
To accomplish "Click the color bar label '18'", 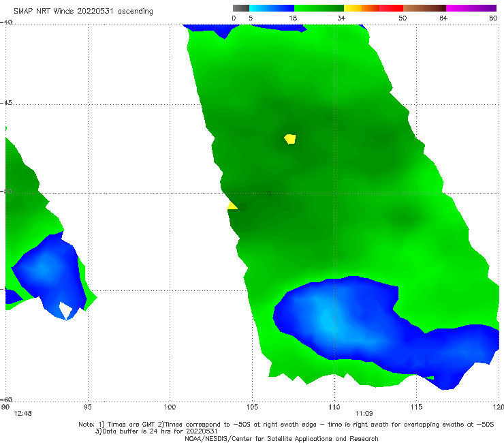I will pos(293,18).
